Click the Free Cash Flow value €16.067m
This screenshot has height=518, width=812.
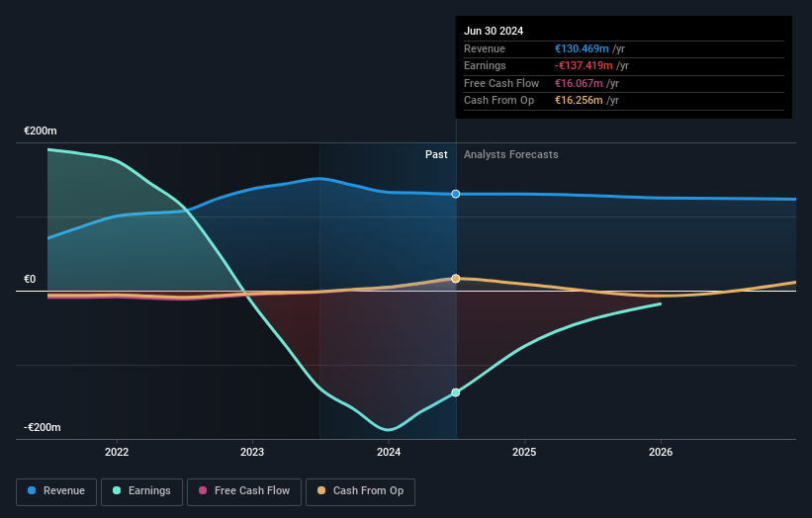(x=579, y=83)
